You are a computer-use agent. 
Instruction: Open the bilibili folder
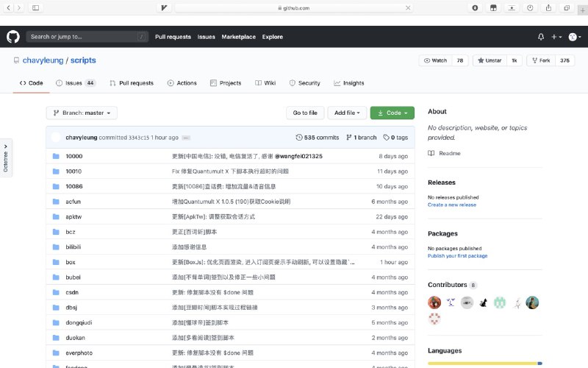click(x=73, y=247)
